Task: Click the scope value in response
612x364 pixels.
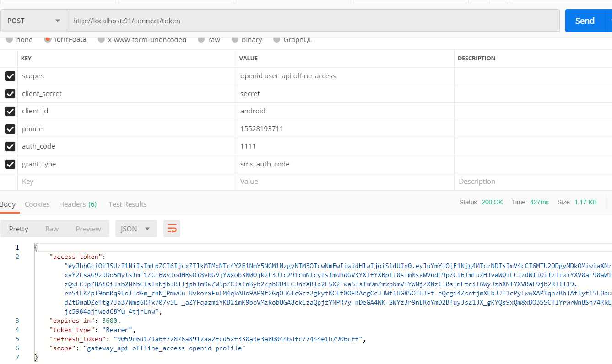Action: (164, 348)
